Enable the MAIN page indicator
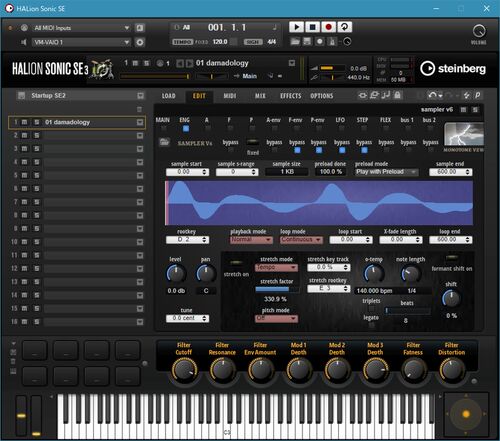Screen dimensions: 500x441 (x=163, y=128)
